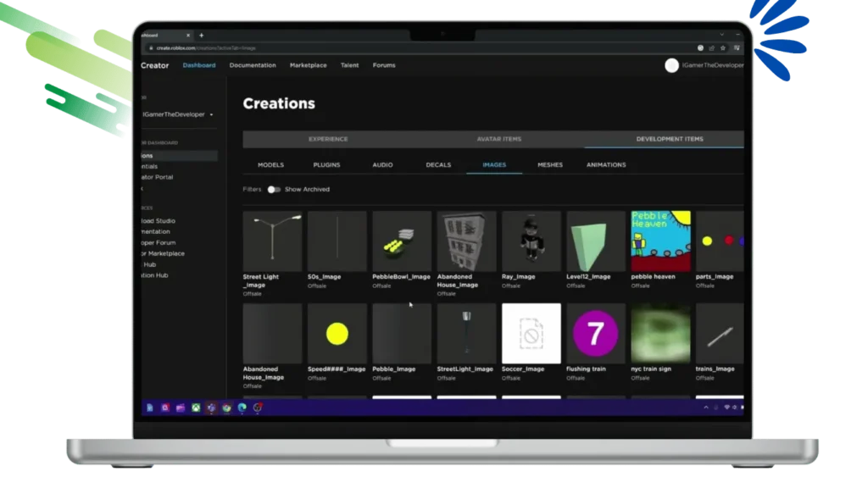Click the profile avatar circle
The width and height of the screenshot is (868, 488).
pos(671,65)
